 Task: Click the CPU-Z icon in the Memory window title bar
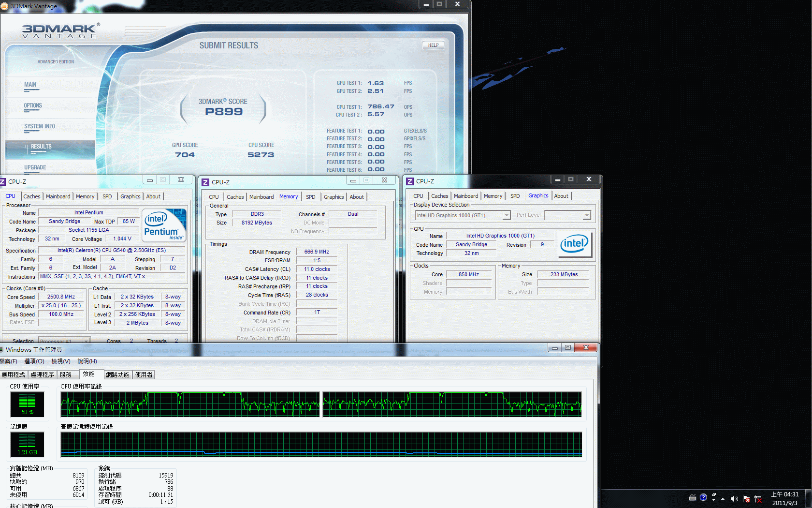(x=205, y=182)
